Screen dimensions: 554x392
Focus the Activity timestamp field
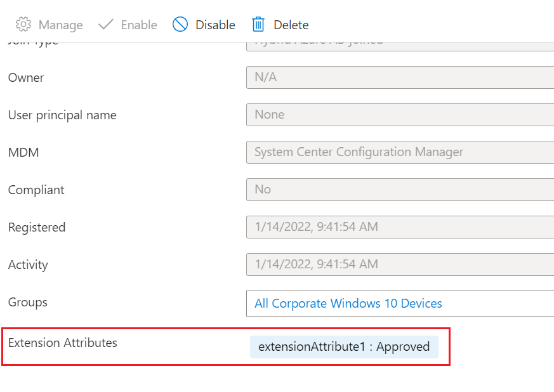[400, 265]
